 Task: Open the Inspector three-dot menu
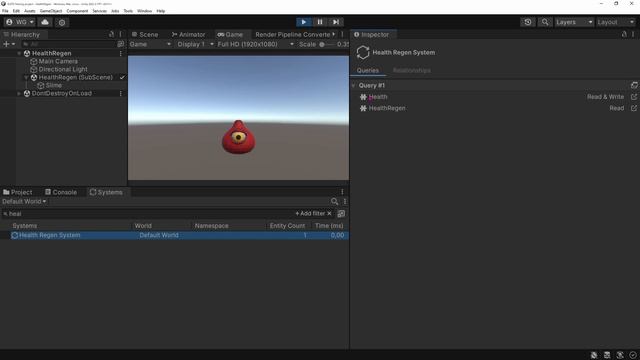(x=633, y=34)
